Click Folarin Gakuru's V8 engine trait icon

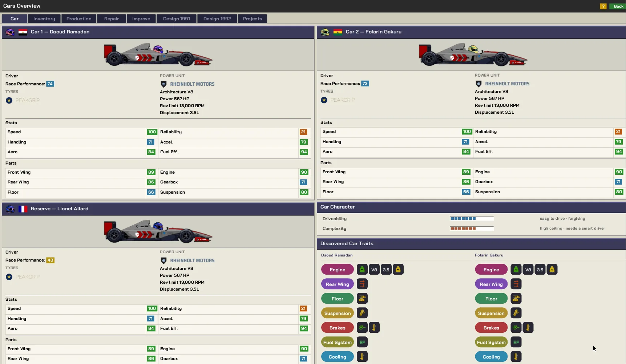point(528,270)
